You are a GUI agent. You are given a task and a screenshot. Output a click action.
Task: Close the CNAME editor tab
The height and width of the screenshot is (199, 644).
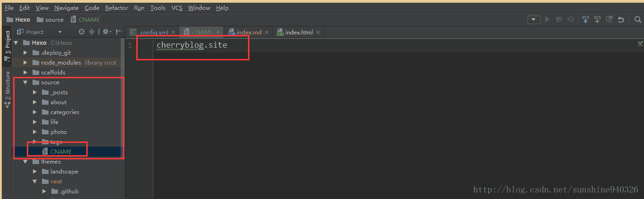[x=218, y=33]
